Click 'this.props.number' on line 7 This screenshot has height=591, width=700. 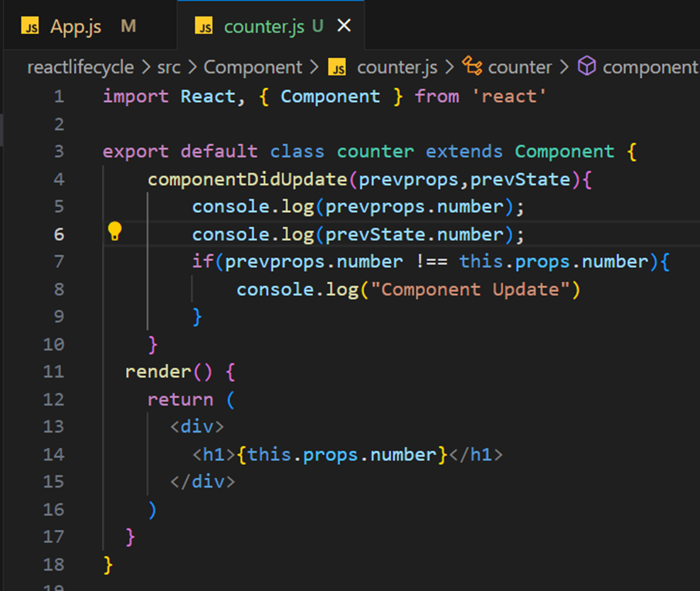click(x=553, y=262)
